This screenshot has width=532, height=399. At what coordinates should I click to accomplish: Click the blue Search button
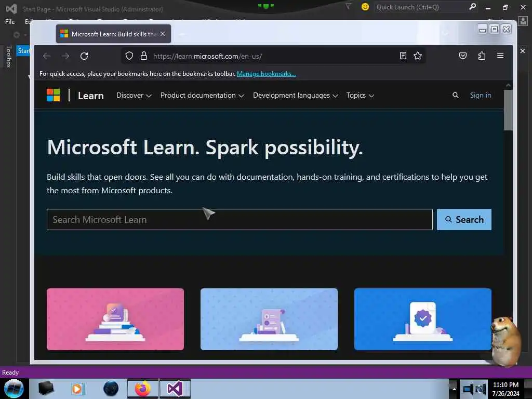[x=464, y=220]
